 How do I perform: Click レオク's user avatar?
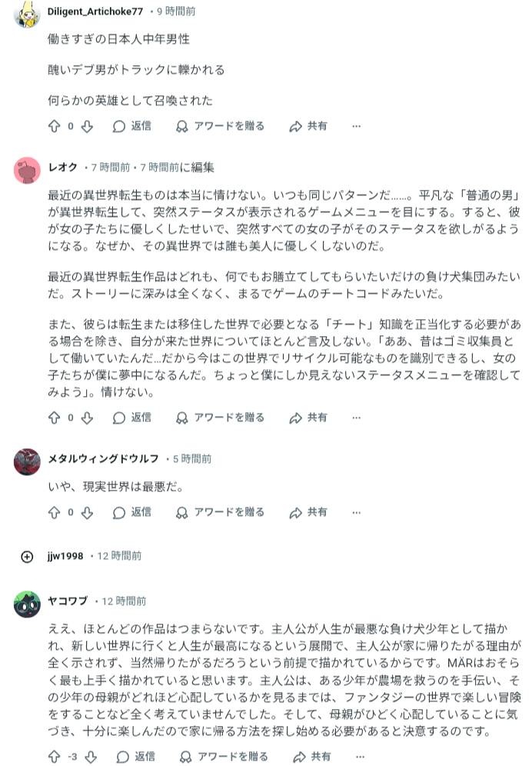click(27, 170)
